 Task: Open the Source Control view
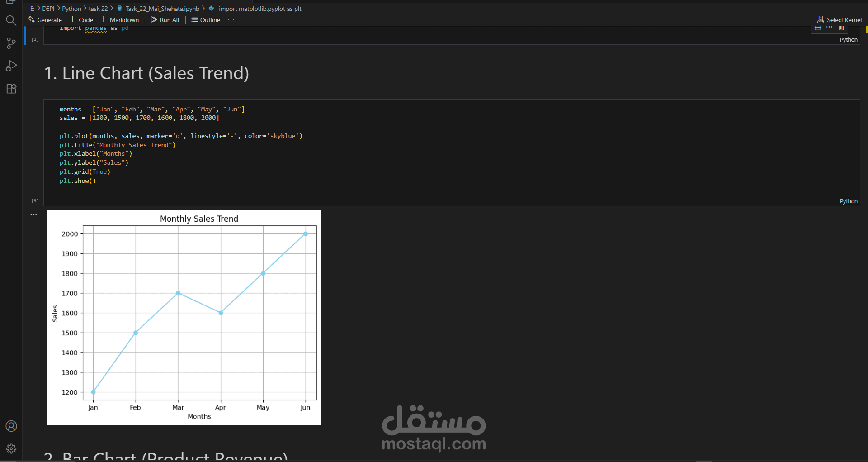coord(11,43)
